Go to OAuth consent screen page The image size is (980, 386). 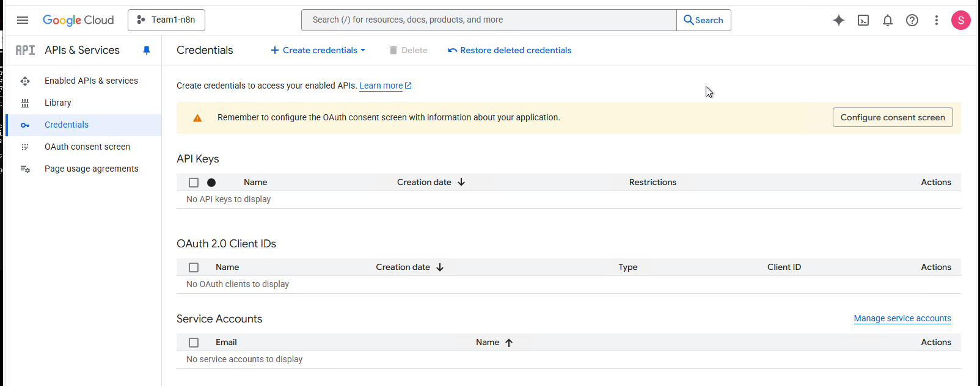(x=87, y=147)
